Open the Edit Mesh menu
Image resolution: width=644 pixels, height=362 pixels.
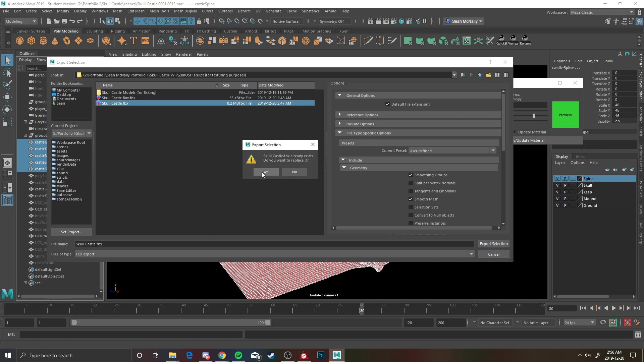click(x=136, y=11)
